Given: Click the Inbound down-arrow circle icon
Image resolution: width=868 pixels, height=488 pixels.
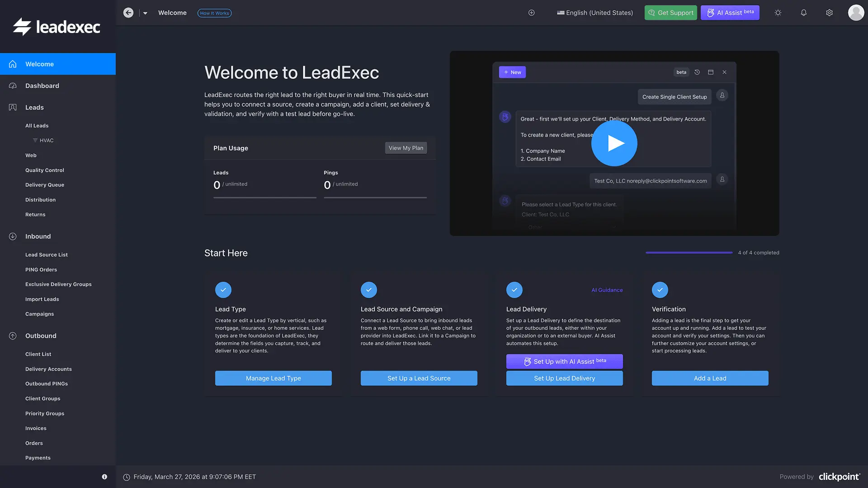Looking at the screenshot, I should tap(13, 236).
